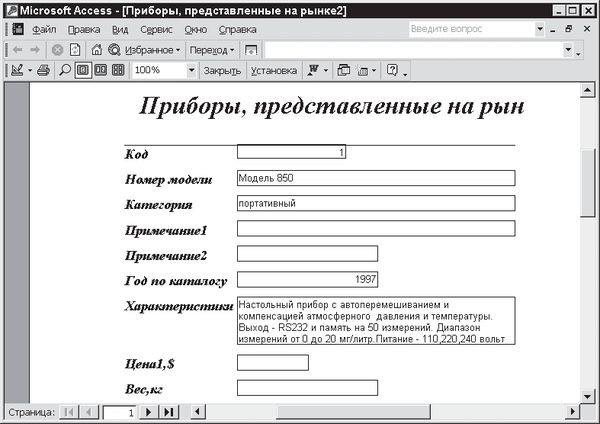Click the 1997 catalog year value

tap(307, 279)
